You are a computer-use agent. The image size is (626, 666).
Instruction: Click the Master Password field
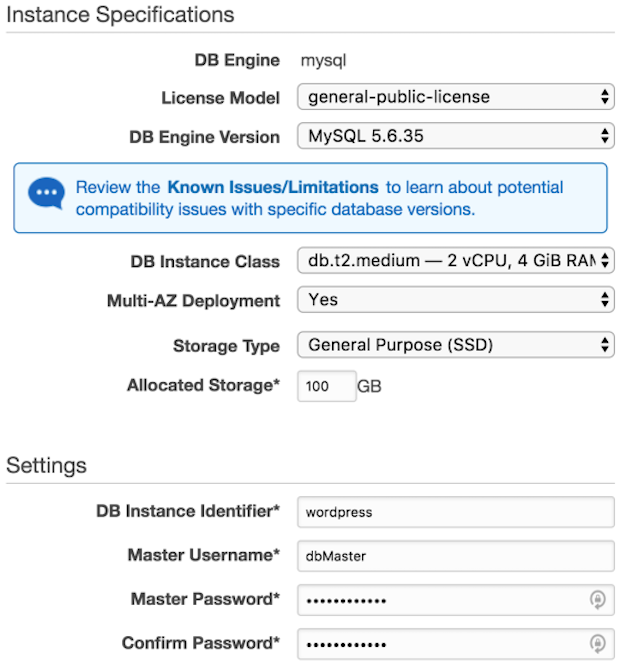[x=456, y=600]
